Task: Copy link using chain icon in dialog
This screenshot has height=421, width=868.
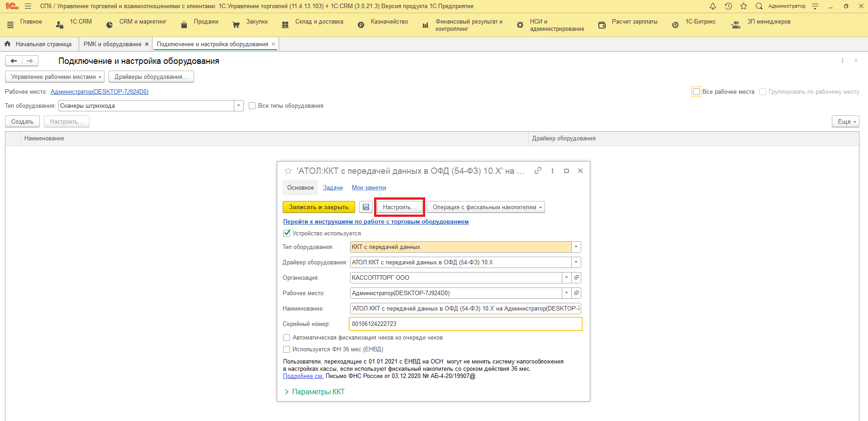Action: coord(538,171)
